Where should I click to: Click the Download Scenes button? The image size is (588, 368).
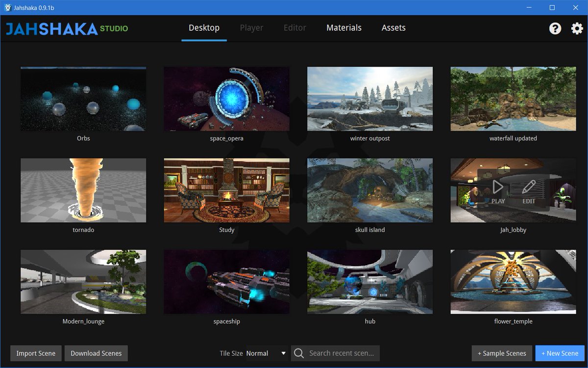96,353
